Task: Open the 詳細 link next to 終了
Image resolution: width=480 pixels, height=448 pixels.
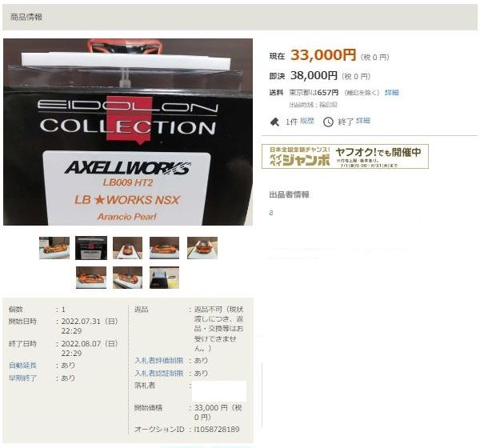Action: (363, 121)
